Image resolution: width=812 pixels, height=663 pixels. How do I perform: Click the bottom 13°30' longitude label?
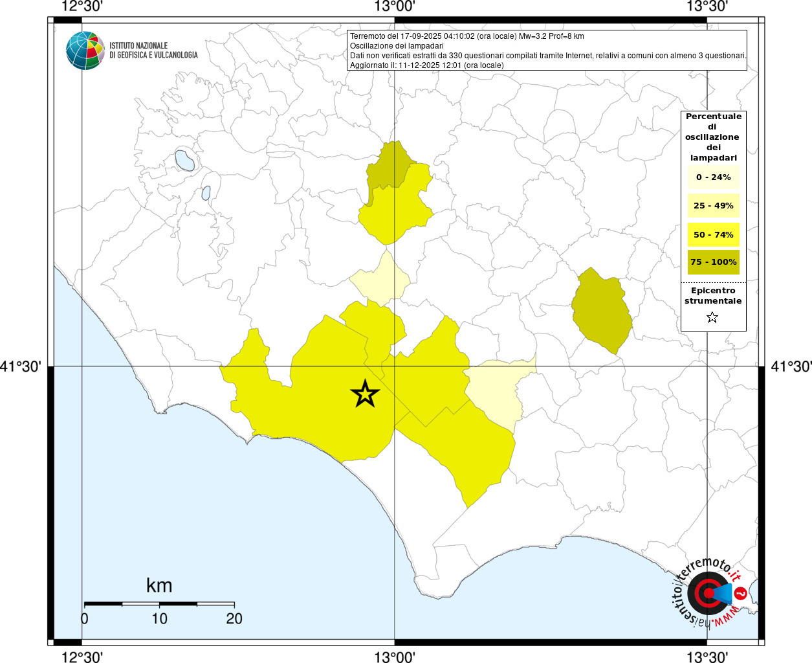point(707,657)
